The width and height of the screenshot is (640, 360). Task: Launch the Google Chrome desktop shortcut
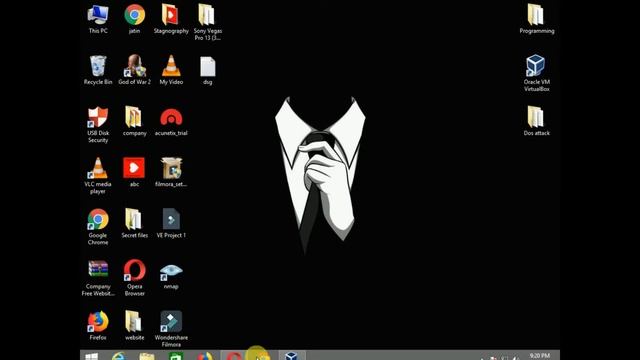98,227
